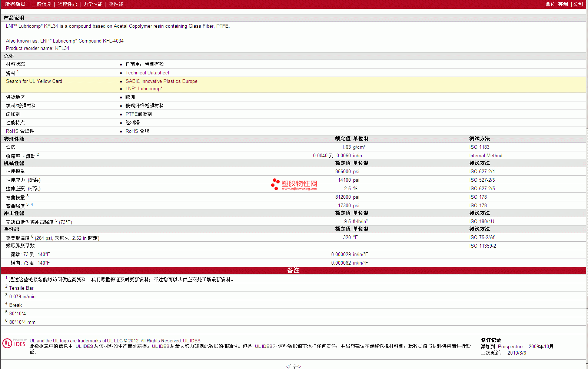This screenshot has width=588, height=369.
Task: Select tensile modulus value 856000 psi
Action: (x=347, y=172)
